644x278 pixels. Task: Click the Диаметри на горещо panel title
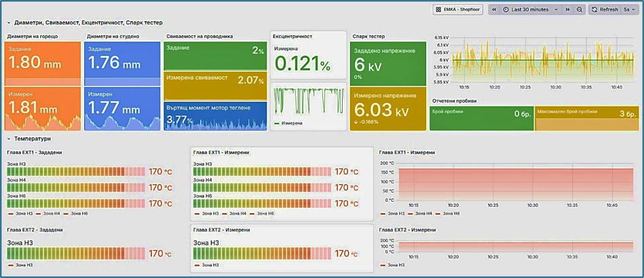(x=33, y=36)
